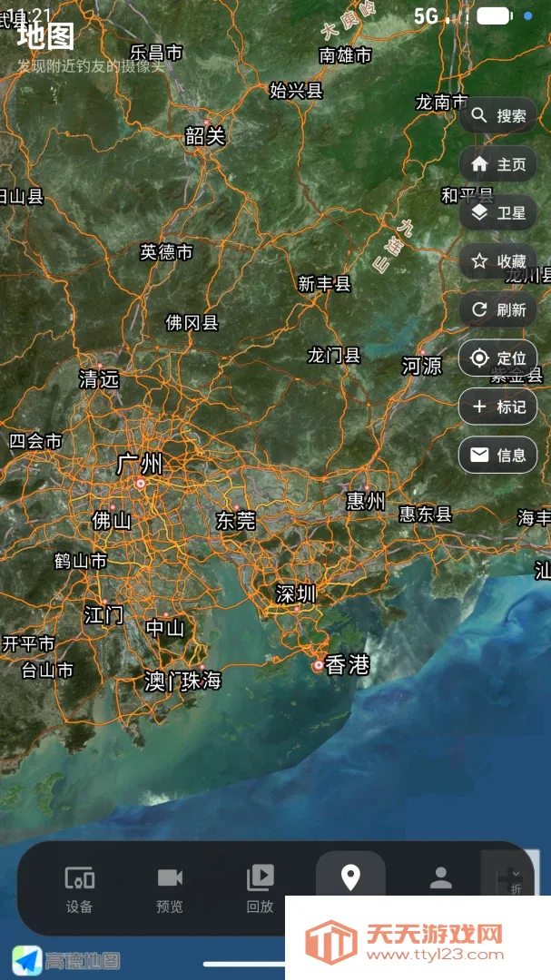This screenshot has width=551, height=980.
Task: Click the 江门 city label
Action: tap(103, 614)
